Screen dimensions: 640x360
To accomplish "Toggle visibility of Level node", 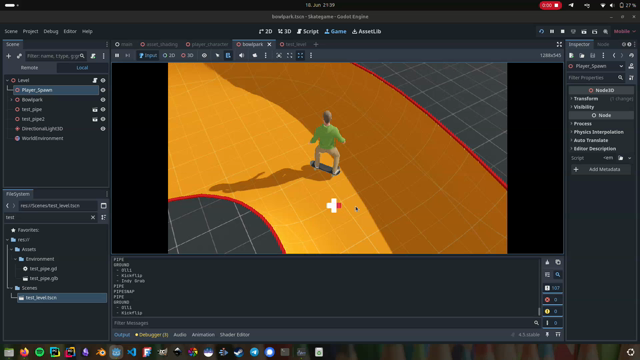I will point(103,80).
